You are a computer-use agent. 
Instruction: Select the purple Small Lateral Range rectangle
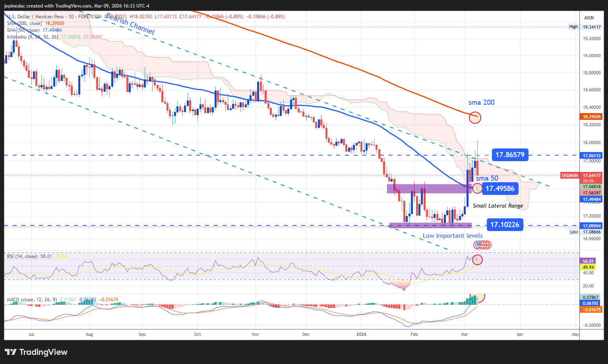pyautogui.click(x=429, y=189)
